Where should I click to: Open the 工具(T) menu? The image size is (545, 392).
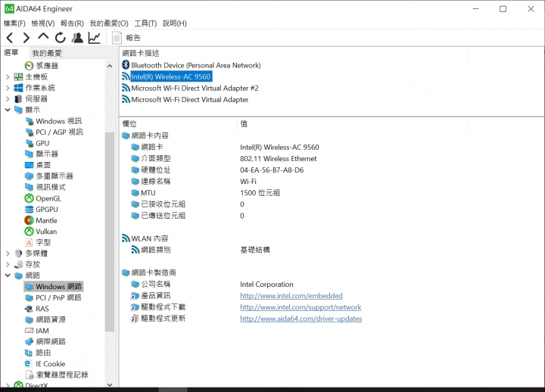145,23
